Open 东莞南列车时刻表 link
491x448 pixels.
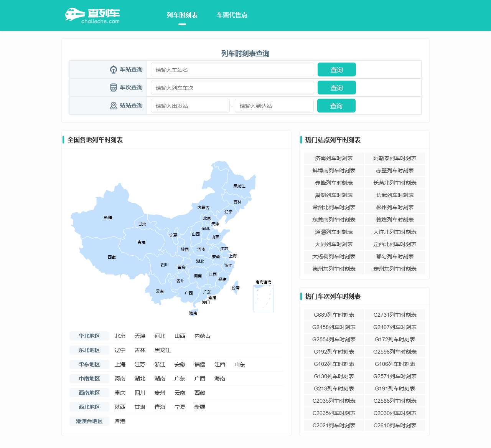pyautogui.click(x=334, y=220)
